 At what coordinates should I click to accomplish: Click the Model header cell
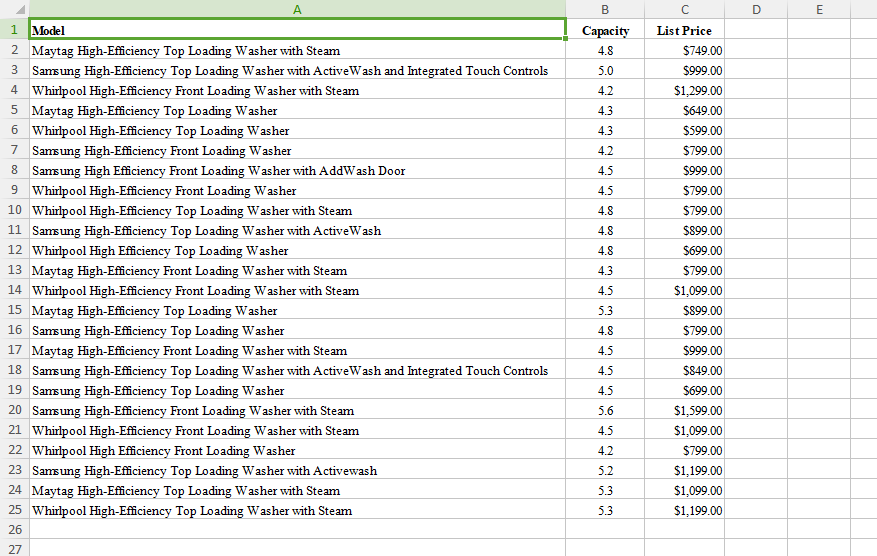tap(298, 30)
